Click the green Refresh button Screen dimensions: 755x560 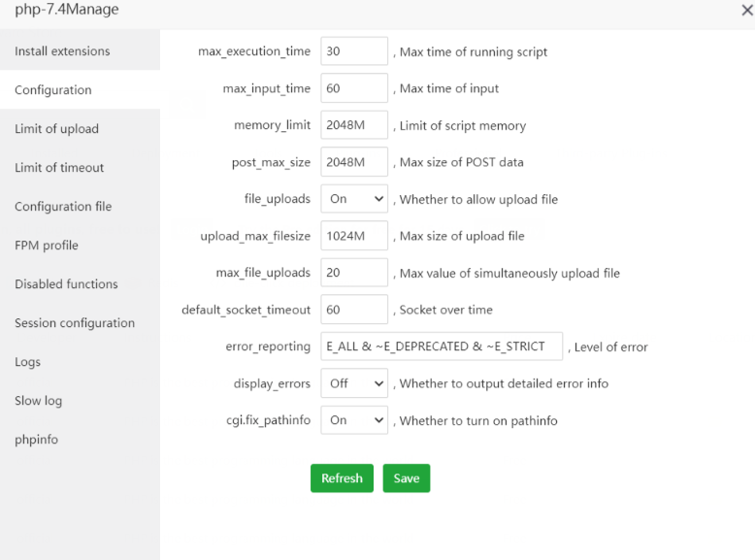(x=342, y=478)
